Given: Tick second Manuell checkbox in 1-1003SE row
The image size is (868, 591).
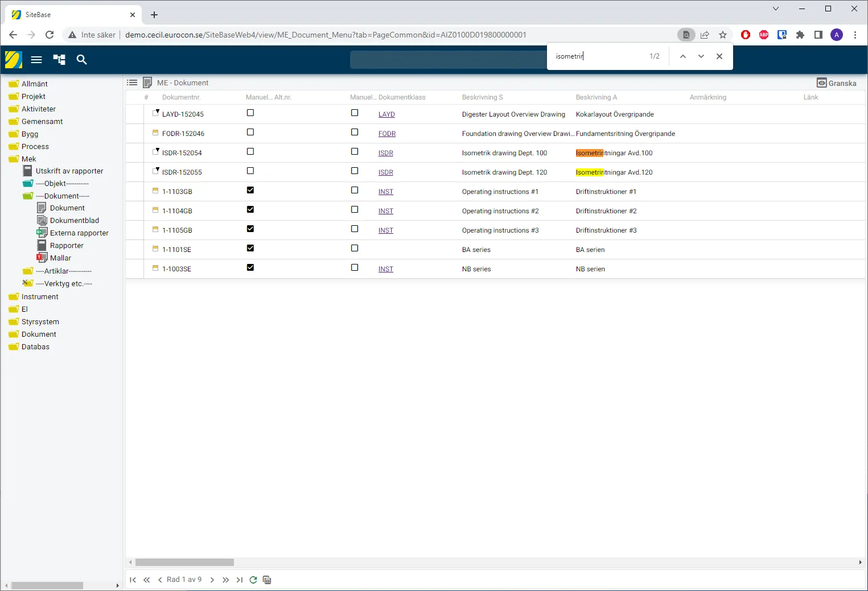Looking at the screenshot, I should [x=355, y=268].
